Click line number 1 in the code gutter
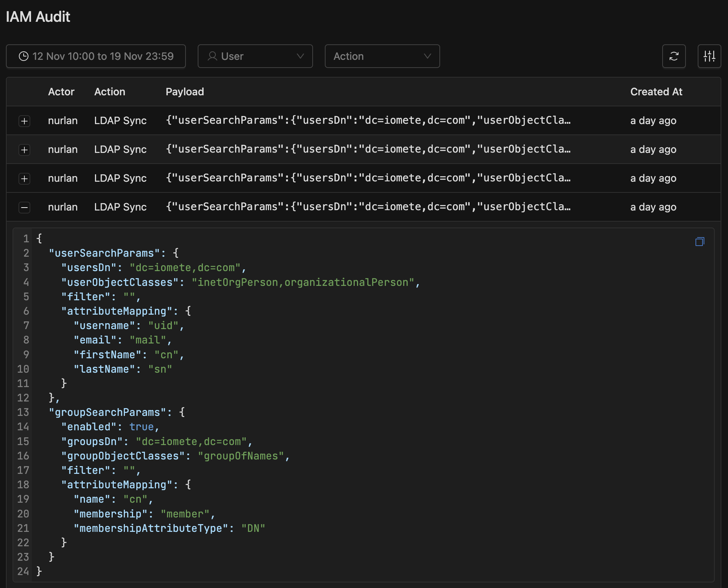This screenshot has width=728, height=588. point(26,239)
